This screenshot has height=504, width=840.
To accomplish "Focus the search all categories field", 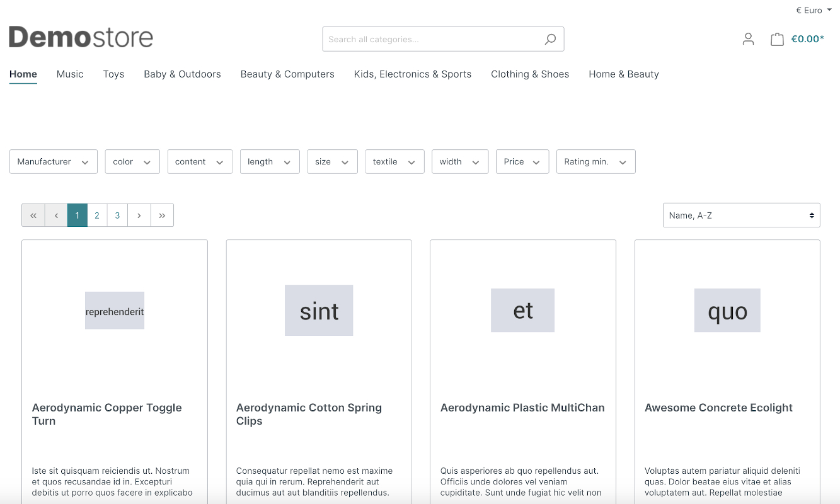I will pos(432,39).
